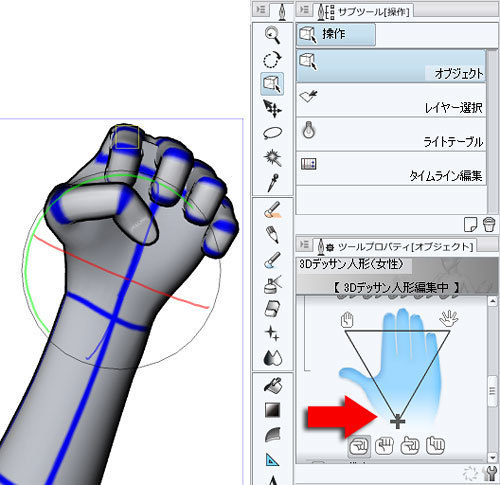Viewport: 500px width, 485px height.
Task: Choose the レイヤー選択 sub tool
Action: 391,100
